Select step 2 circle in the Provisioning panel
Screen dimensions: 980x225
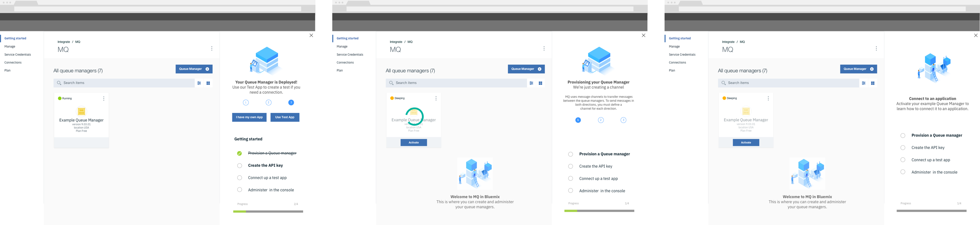point(601,120)
